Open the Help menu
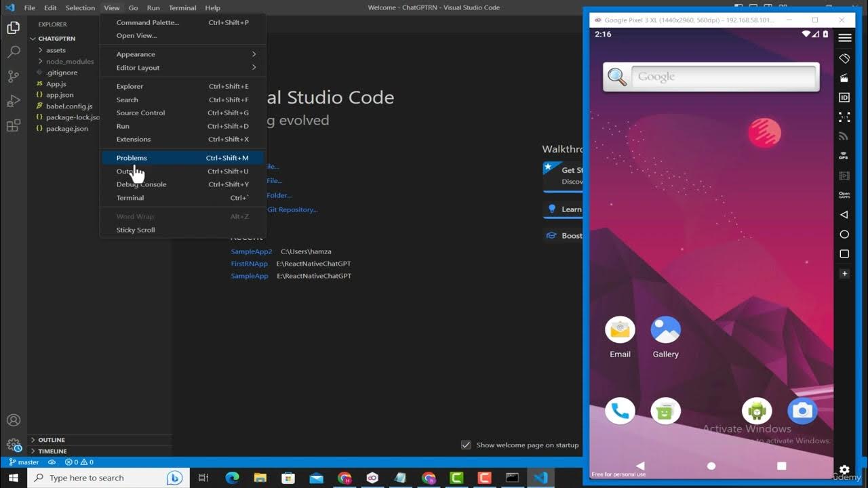The height and width of the screenshot is (488, 868). tap(212, 7)
